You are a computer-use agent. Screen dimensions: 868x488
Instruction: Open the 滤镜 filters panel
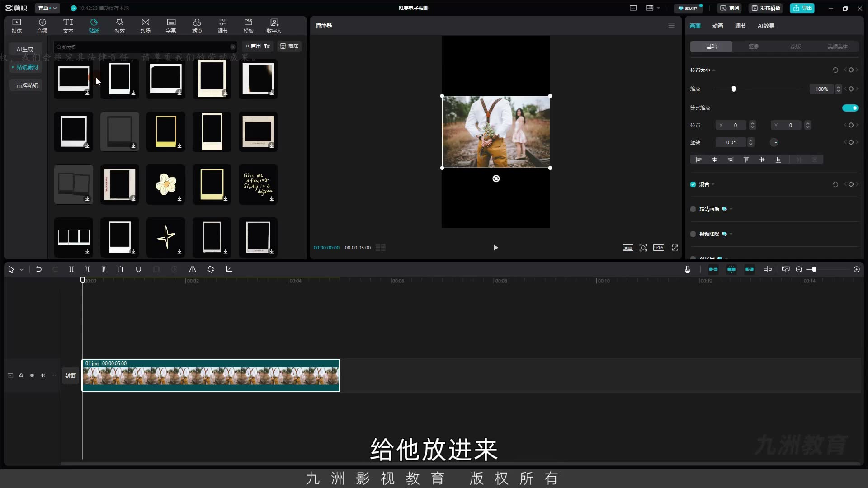[197, 26]
